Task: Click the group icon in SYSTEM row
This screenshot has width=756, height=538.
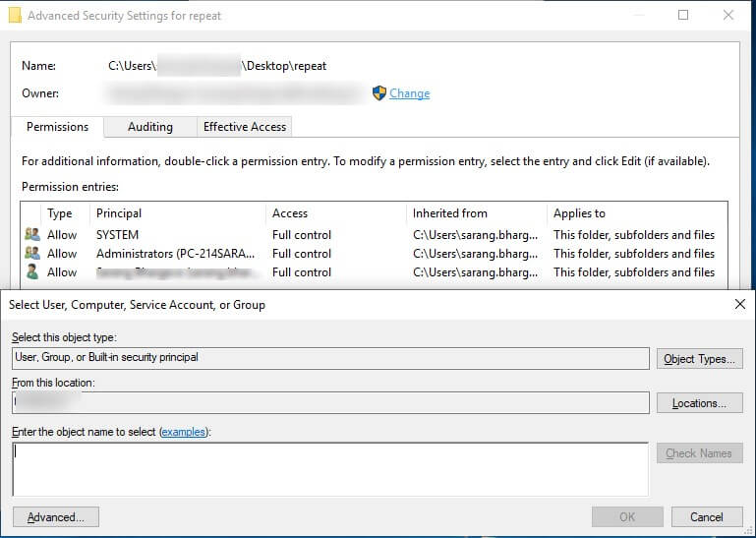Action: tap(32, 234)
